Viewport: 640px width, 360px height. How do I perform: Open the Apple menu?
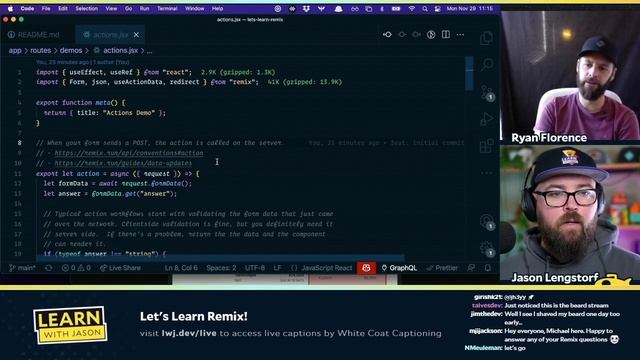(x=10, y=9)
